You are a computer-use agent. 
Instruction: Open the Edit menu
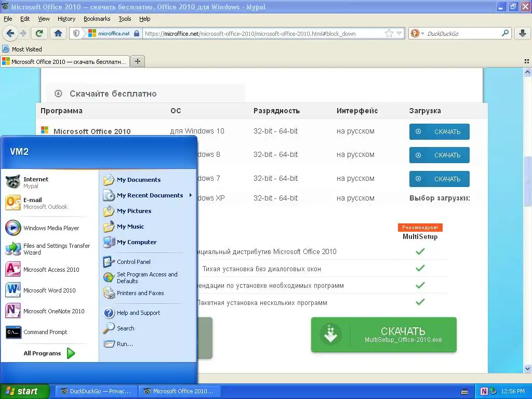[x=25, y=19]
